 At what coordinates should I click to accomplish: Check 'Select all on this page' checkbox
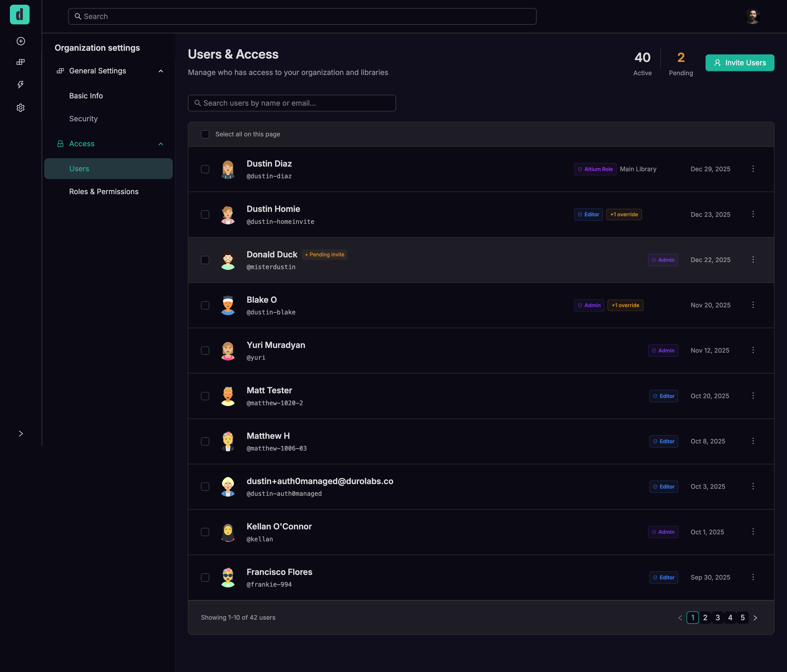205,134
